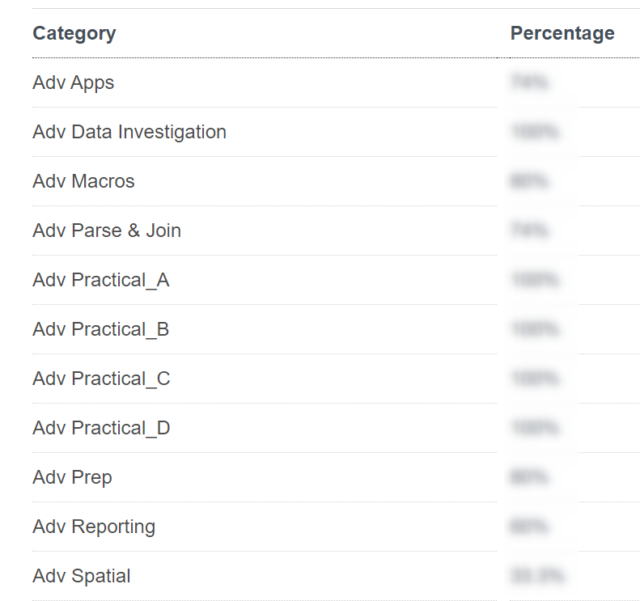Click the Adv Spatial row label
This screenshot has width=640, height=601.
point(81,577)
